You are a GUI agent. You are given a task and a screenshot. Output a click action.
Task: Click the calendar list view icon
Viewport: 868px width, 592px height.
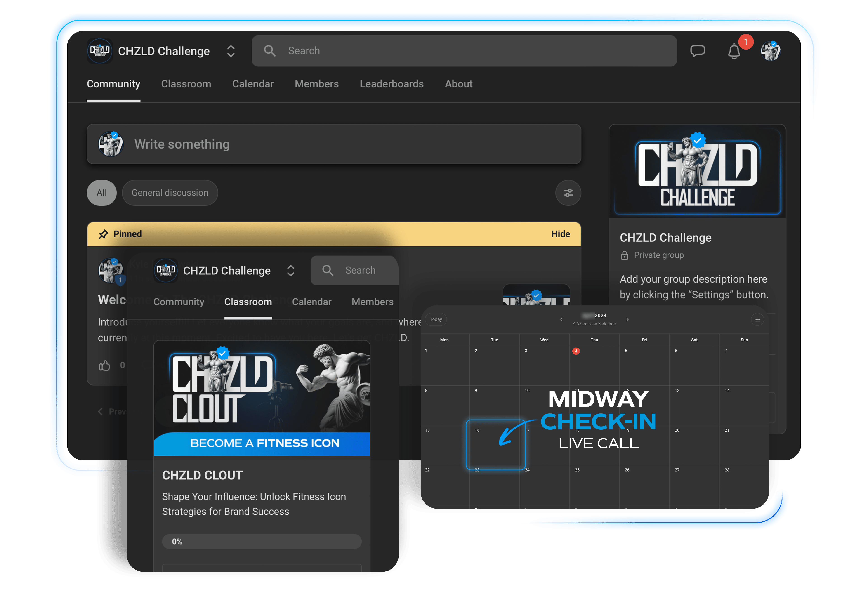coord(757,319)
